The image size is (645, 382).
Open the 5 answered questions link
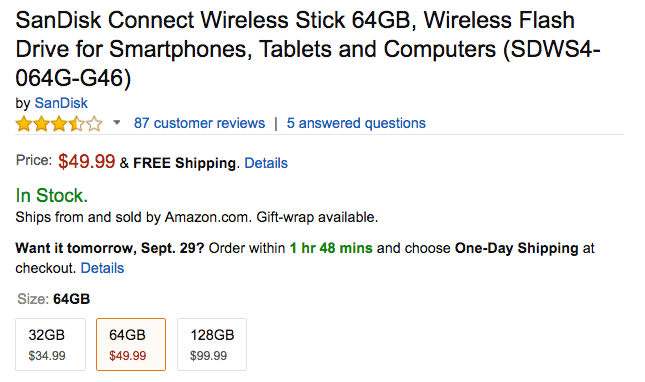[x=356, y=123]
